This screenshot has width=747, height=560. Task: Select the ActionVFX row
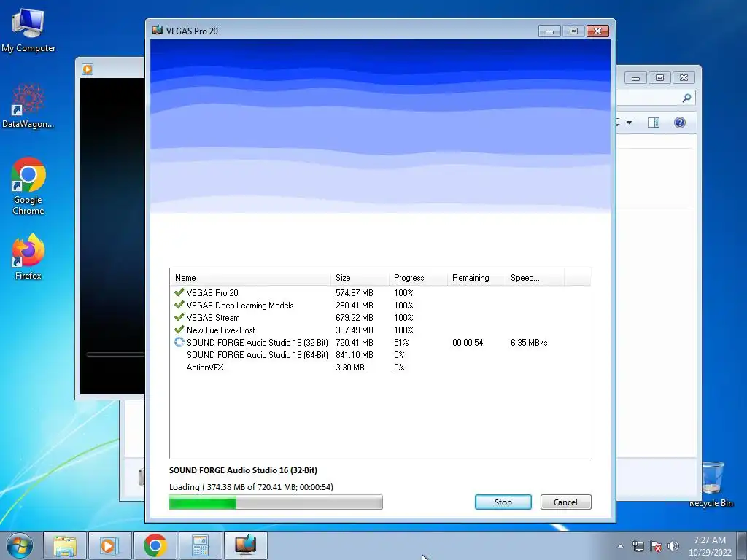point(380,367)
